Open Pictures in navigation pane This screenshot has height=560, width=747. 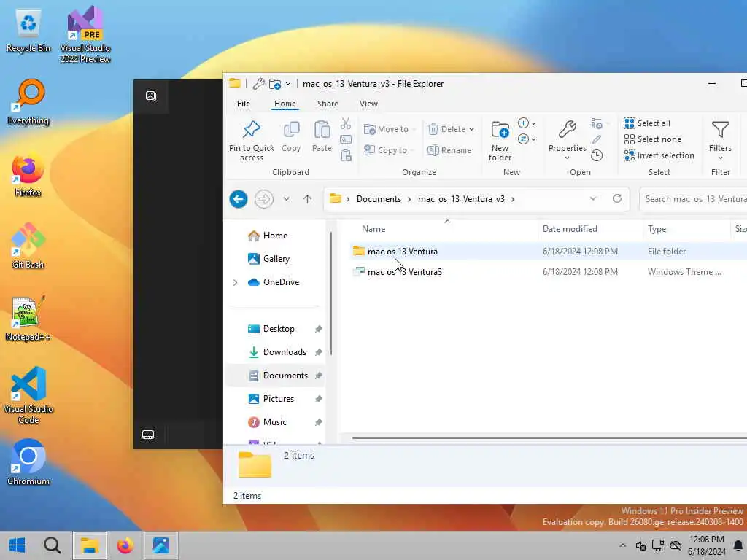click(271, 399)
